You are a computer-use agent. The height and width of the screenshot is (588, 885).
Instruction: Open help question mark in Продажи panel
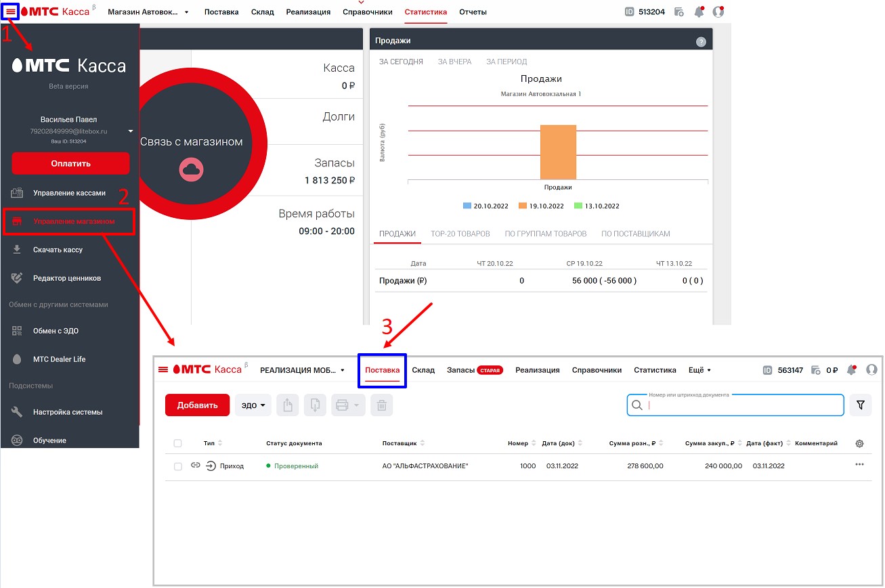pyautogui.click(x=701, y=42)
